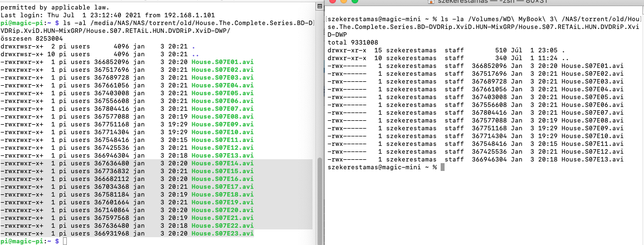Viewport: 644px width, 245px height.
Task: Click the highlighted House.S07E20.avi file name
Action: click(223, 210)
